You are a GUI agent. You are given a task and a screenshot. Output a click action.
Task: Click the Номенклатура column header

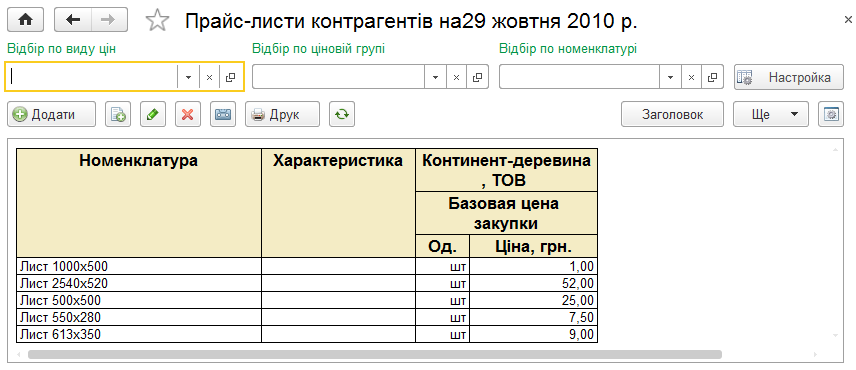(139, 202)
